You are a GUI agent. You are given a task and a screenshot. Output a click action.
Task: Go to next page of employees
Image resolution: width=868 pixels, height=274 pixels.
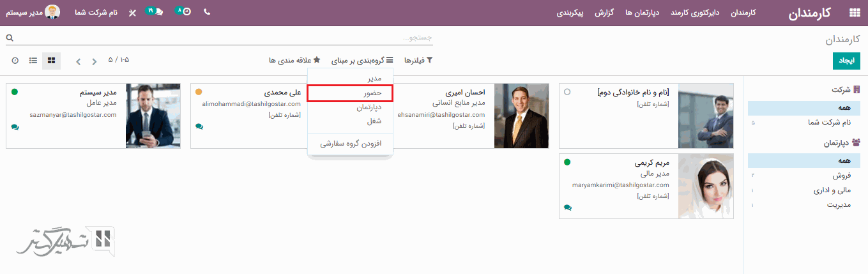[79, 61]
